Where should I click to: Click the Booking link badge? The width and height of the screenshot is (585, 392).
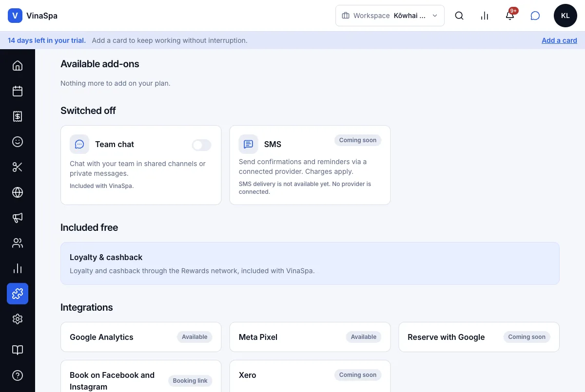coord(190,381)
